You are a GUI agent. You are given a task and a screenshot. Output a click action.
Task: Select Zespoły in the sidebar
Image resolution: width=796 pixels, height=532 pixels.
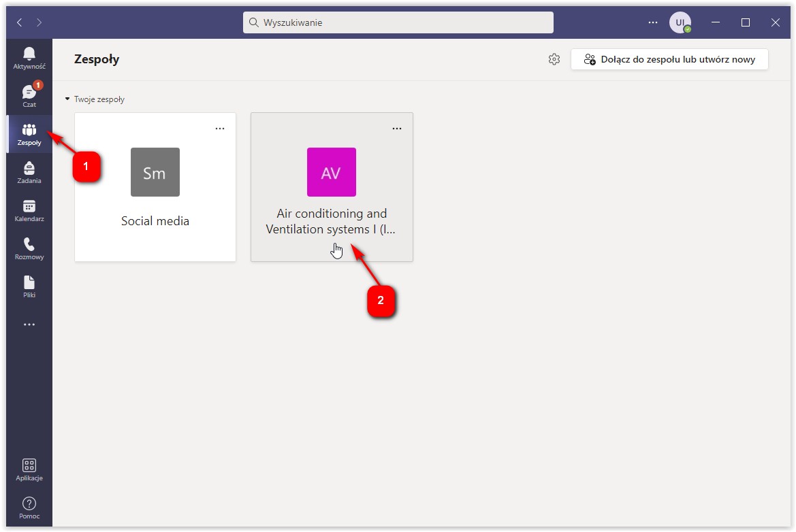point(29,134)
